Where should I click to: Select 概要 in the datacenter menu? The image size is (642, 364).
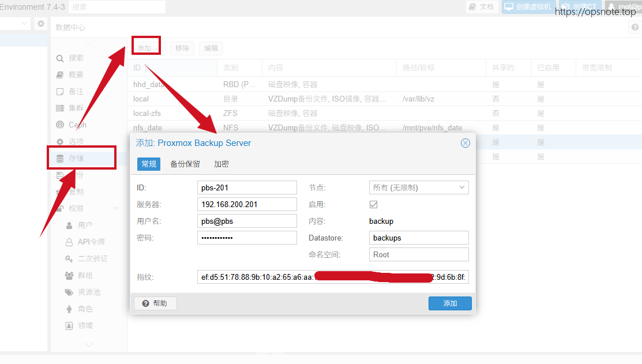click(x=76, y=75)
